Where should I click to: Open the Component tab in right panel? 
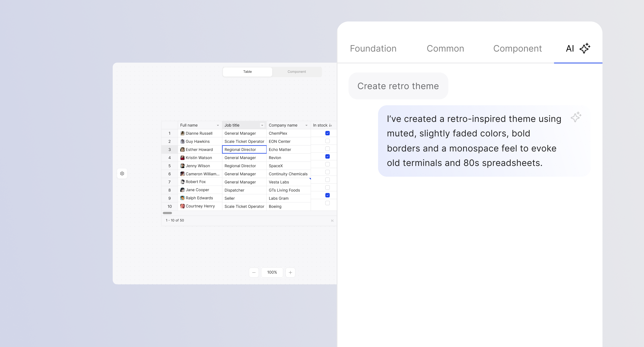[518, 49]
